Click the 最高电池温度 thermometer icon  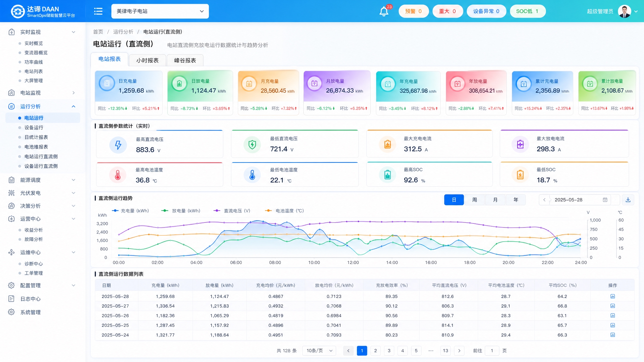pos(118,175)
